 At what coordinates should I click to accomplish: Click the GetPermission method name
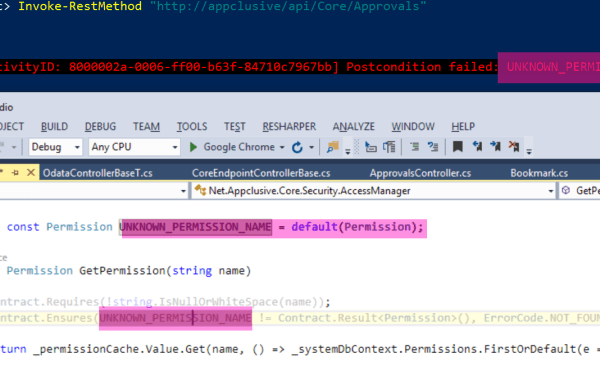[x=122, y=271]
